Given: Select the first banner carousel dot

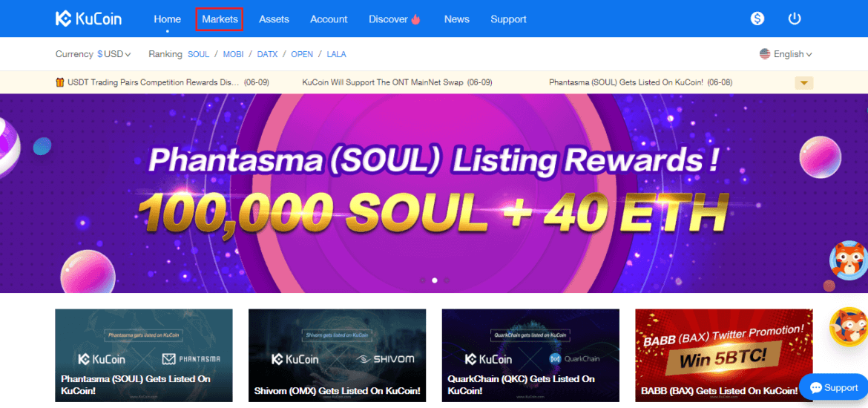Looking at the screenshot, I should tap(423, 280).
